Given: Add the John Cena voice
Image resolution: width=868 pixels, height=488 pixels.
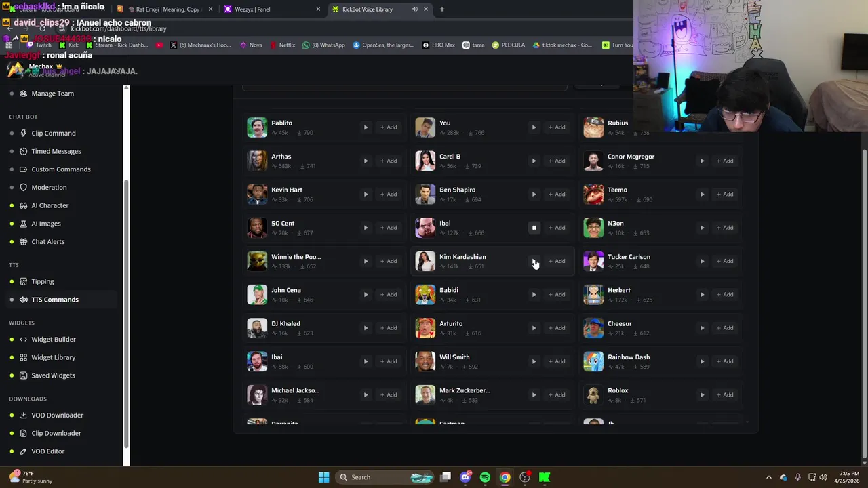Looking at the screenshot, I should pos(389,294).
